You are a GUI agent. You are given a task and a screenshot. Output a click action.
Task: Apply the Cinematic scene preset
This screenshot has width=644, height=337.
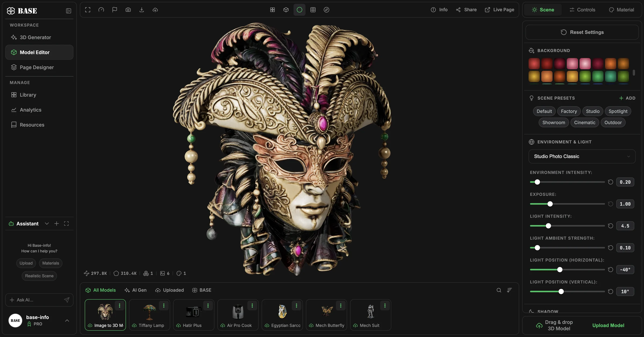coord(584,123)
